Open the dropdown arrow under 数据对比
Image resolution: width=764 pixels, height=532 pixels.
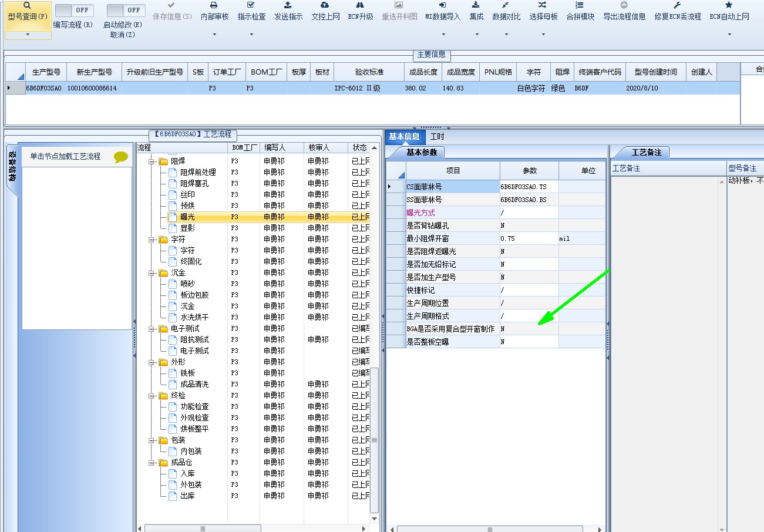[x=506, y=35]
